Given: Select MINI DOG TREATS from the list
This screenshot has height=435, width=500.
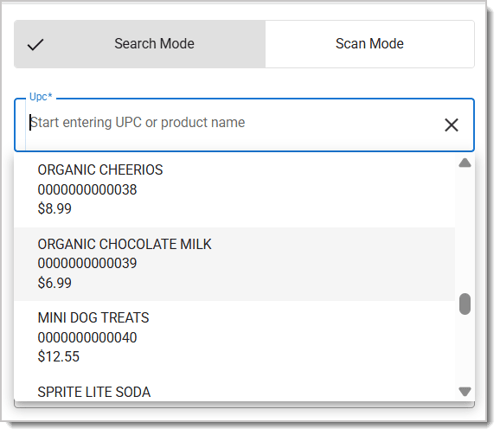Looking at the screenshot, I should pyautogui.click(x=234, y=337).
